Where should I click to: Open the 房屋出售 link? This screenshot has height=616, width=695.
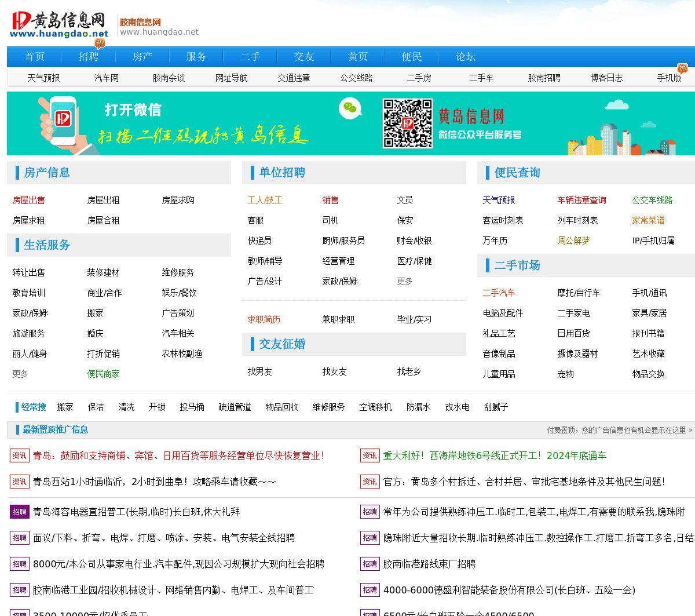point(29,200)
